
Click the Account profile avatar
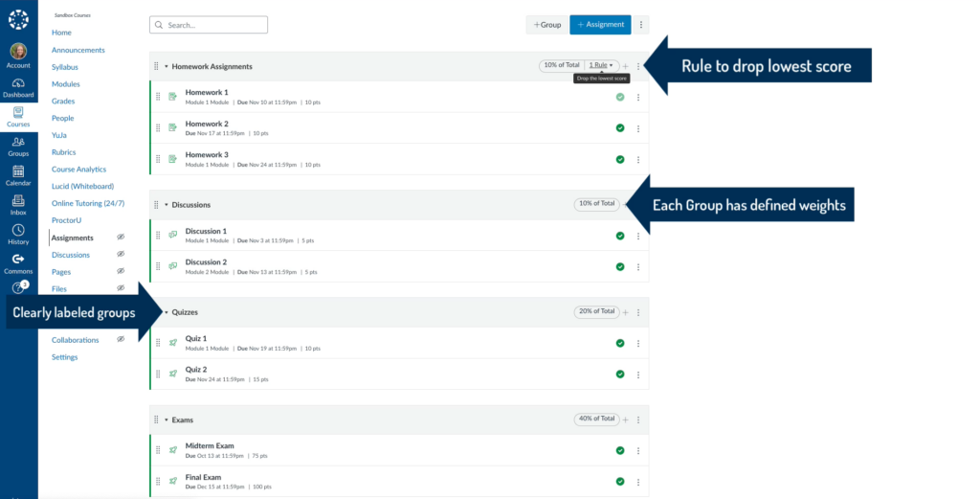(x=18, y=52)
